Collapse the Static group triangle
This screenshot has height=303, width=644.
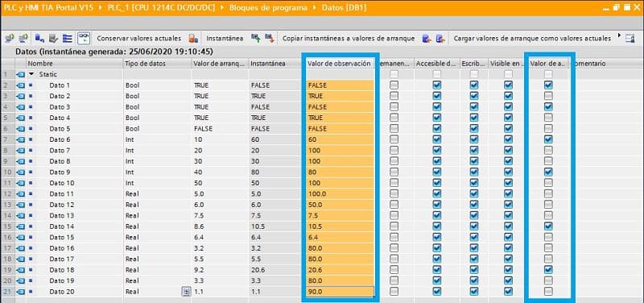pyautogui.click(x=31, y=74)
